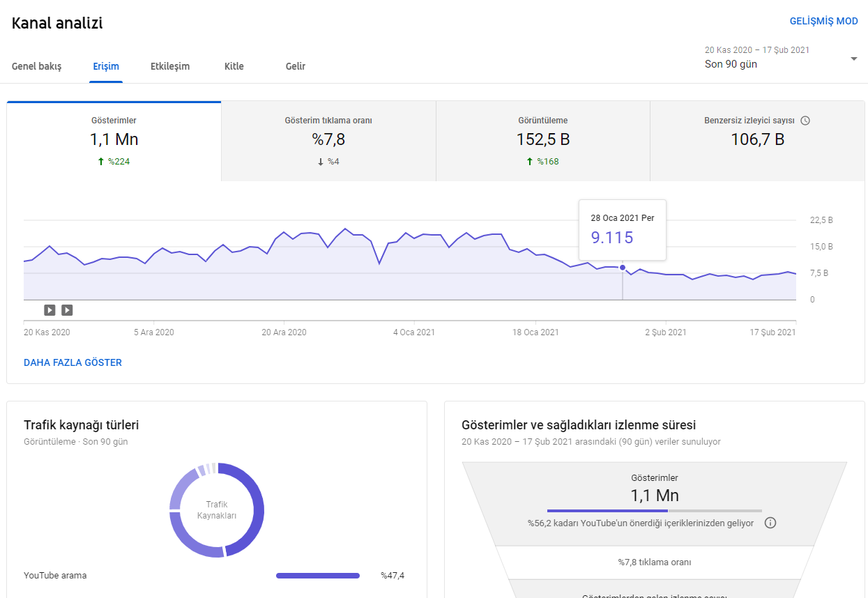Image resolution: width=868 pixels, height=598 pixels.
Task: Click the up arrow under Görüntüleme
Action: [x=530, y=162]
